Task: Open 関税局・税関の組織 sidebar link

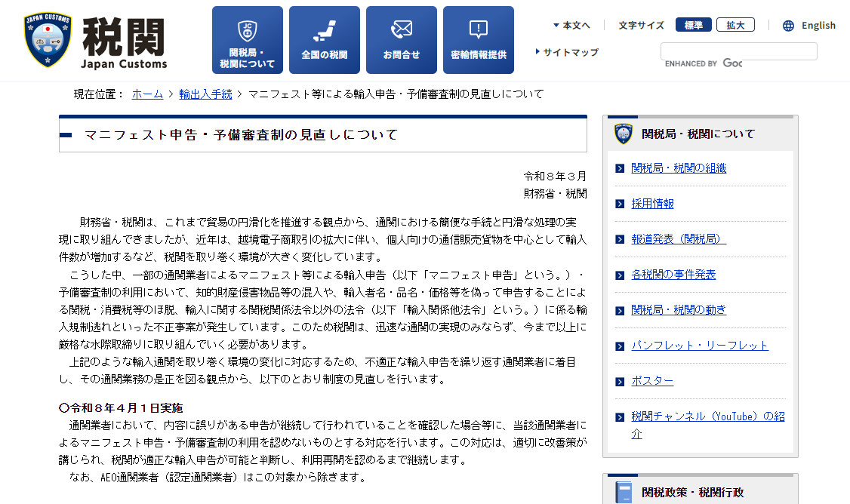Action: (x=679, y=168)
